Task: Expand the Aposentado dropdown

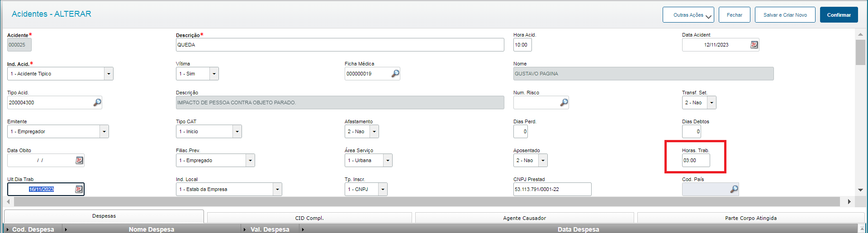Action: coord(543,160)
